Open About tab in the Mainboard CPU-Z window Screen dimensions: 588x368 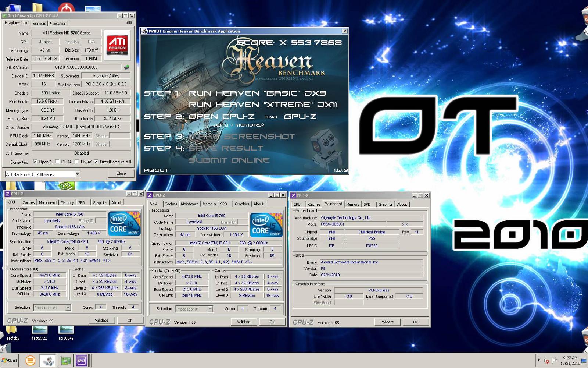[x=402, y=205]
